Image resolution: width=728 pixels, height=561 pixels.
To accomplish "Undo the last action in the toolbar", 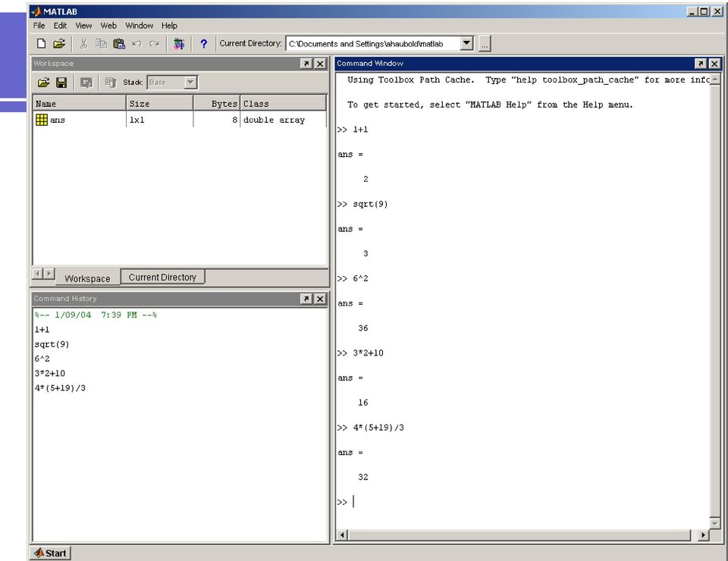I will pyautogui.click(x=136, y=44).
